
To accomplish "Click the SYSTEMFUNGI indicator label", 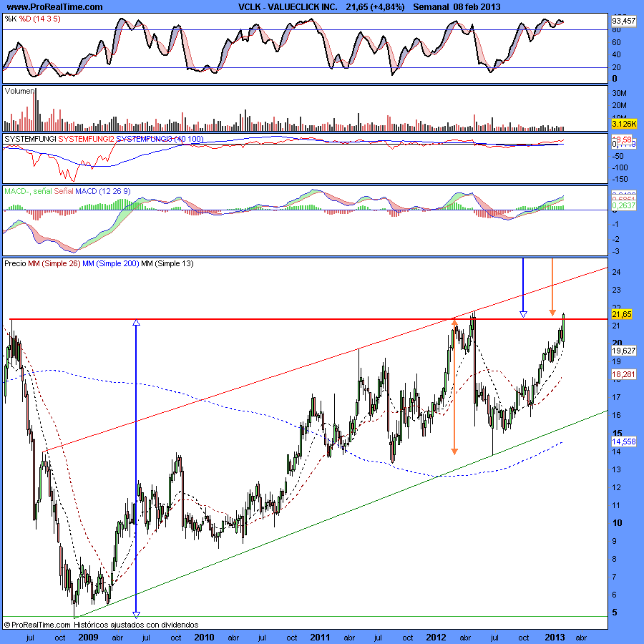I will point(30,139).
